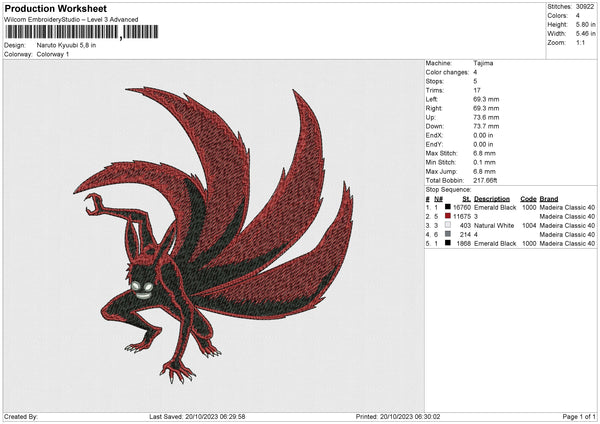Screen dimensions: 600x424
Task: Click the Stop Sequence heading
Action: pyautogui.click(x=448, y=190)
